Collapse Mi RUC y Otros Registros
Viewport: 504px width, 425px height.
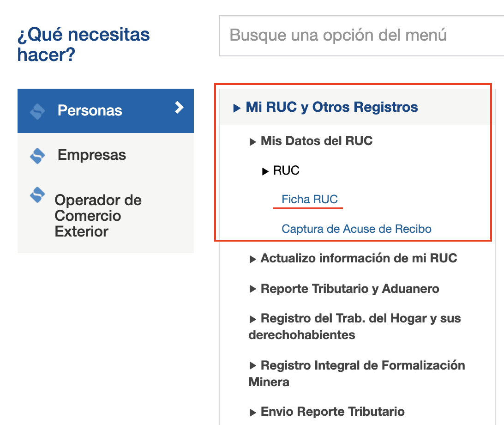click(325, 107)
